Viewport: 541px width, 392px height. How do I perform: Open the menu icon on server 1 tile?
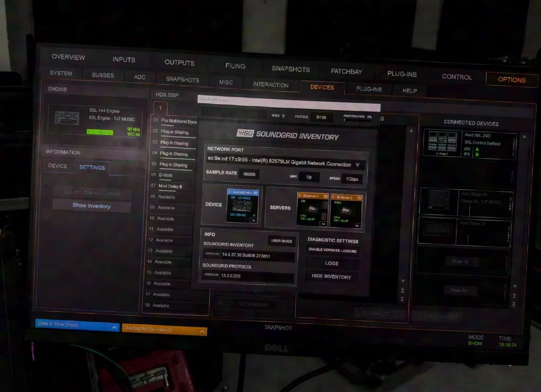(x=326, y=196)
